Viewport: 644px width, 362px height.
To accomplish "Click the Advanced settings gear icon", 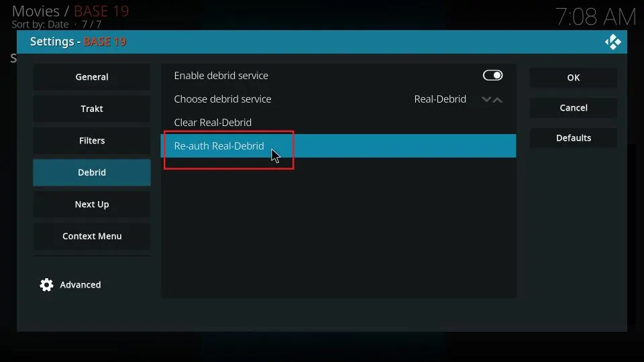I will (x=46, y=285).
